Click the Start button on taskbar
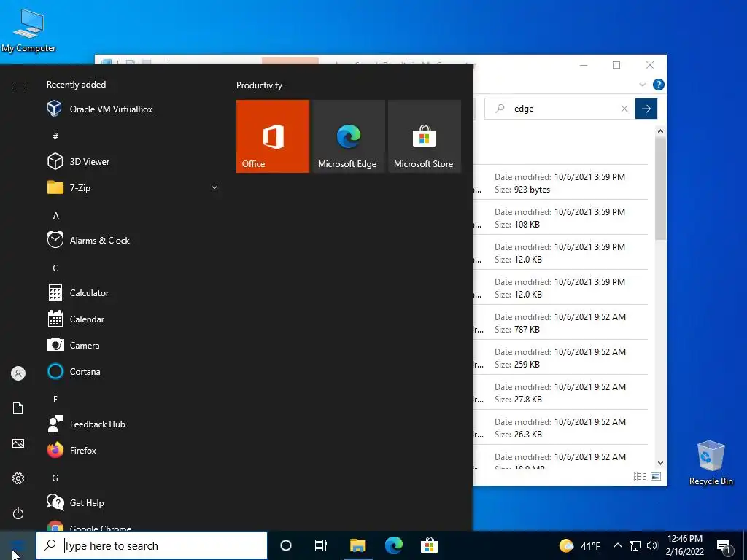747x560 pixels. (x=18, y=545)
